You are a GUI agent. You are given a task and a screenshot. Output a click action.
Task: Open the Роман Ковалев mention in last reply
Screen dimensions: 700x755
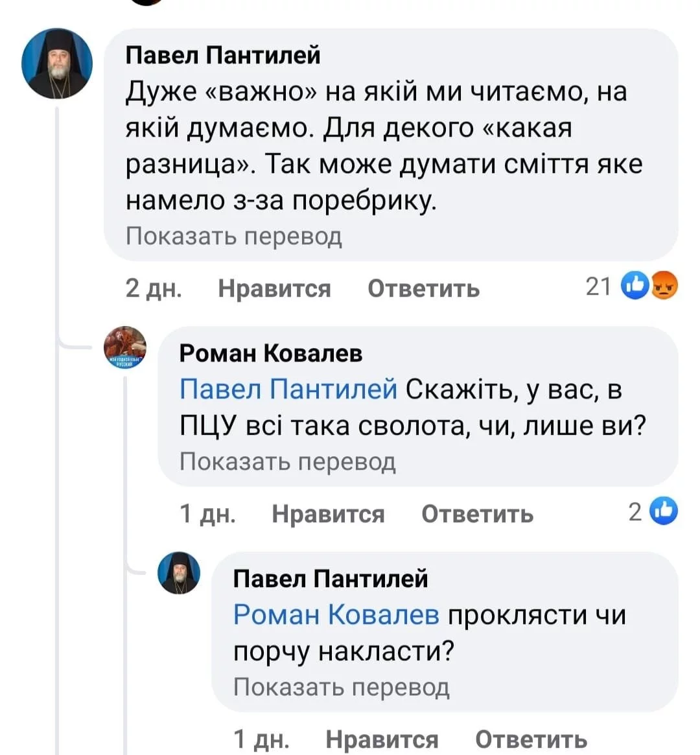(336, 614)
